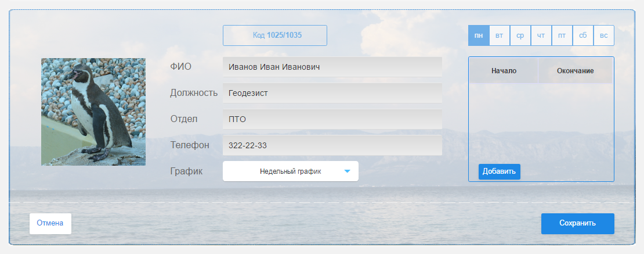Cancel with the Отмена button
The height and width of the screenshot is (254, 644).
[x=50, y=223]
